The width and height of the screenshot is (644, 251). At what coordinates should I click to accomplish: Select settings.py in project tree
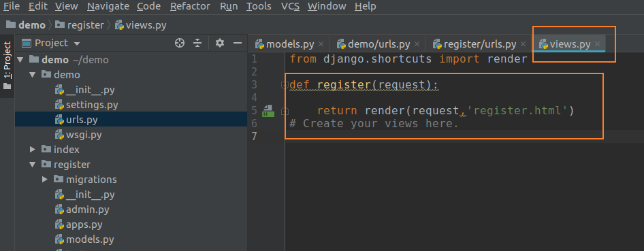131,105
